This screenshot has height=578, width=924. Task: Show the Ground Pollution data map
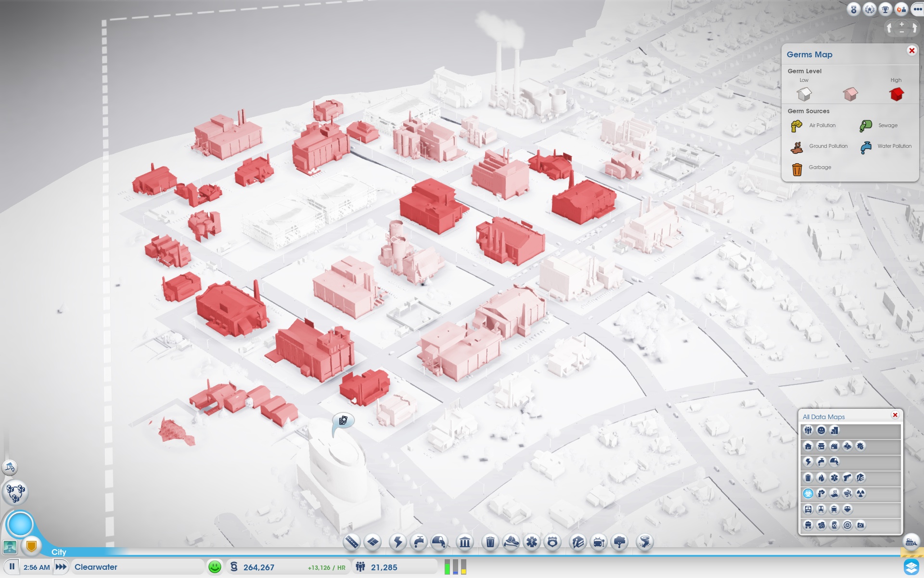834,493
